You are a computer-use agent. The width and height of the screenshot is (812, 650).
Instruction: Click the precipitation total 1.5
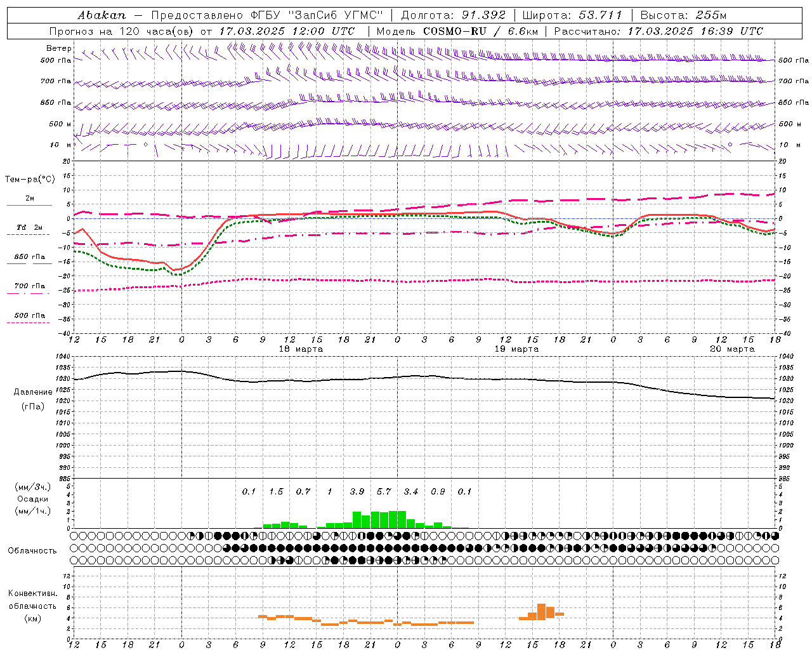click(x=276, y=492)
